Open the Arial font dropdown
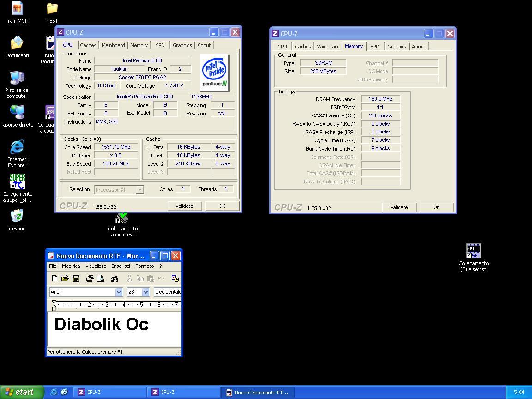The height and width of the screenshot is (399, 532). [119, 292]
